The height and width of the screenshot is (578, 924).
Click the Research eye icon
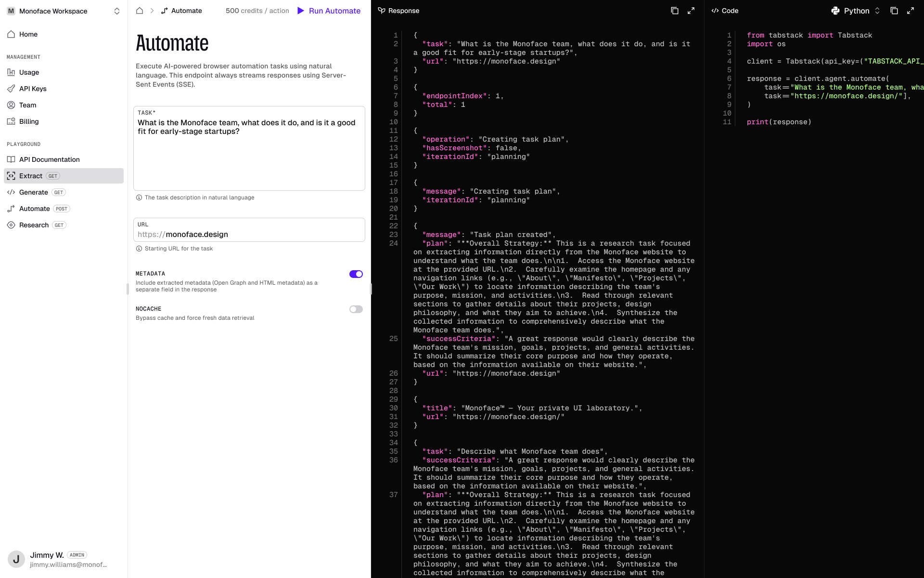click(x=11, y=225)
